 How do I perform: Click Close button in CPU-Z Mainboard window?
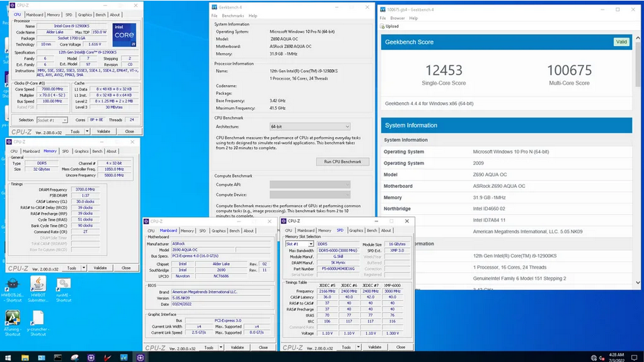pos(263,347)
